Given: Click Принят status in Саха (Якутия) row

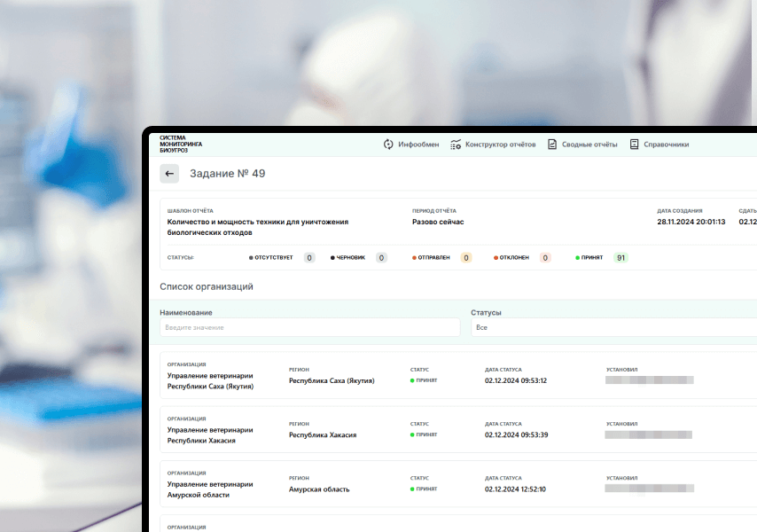Looking at the screenshot, I should point(424,380).
